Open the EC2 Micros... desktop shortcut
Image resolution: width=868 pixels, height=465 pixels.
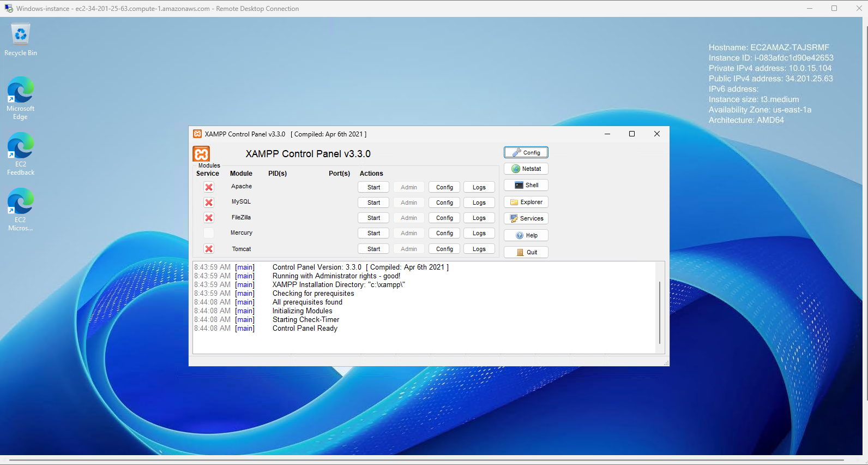point(21,210)
